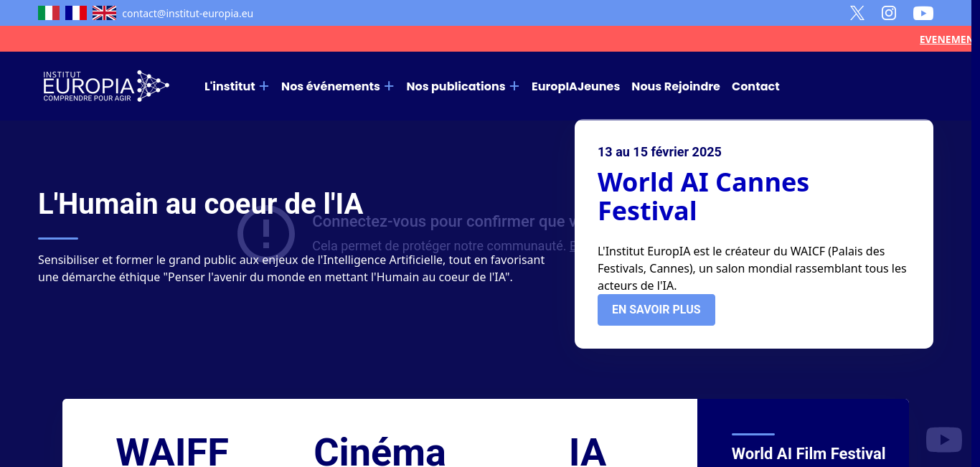Click the date 13 au 15 février 2025

tap(659, 152)
